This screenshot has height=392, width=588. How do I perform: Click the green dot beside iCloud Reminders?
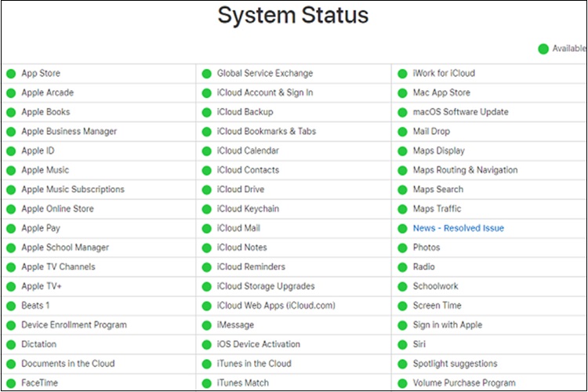[207, 267]
